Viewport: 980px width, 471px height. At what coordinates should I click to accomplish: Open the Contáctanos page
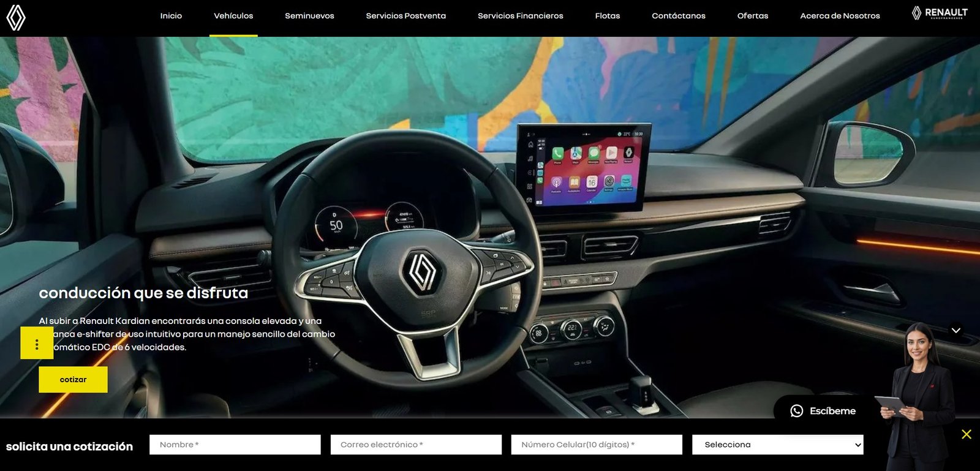[679, 16]
